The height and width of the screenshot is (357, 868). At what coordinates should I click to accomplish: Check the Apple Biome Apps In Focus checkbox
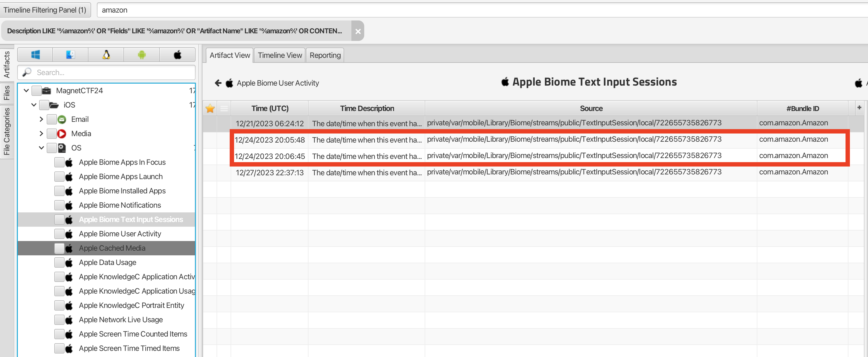(x=59, y=162)
